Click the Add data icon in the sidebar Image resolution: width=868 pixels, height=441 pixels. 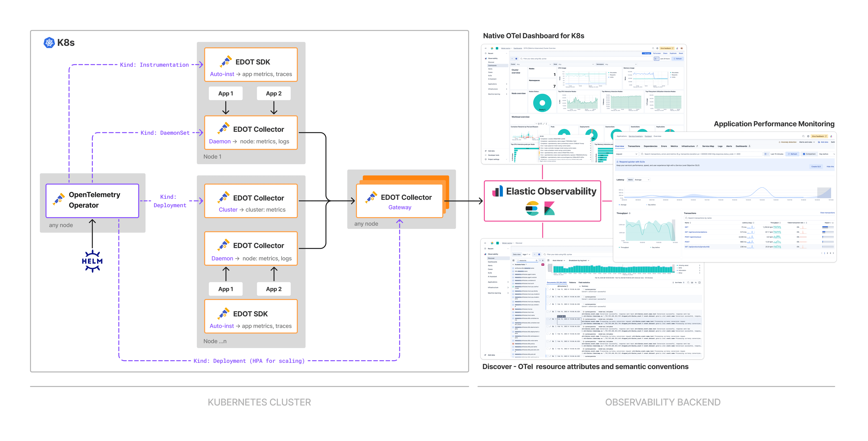pyautogui.click(x=486, y=151)
